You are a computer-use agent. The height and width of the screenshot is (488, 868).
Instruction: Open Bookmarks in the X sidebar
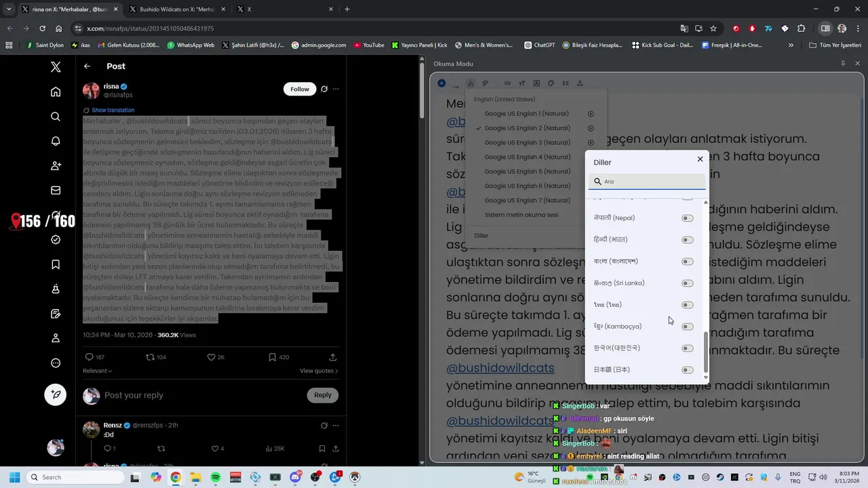pos(56,264)
